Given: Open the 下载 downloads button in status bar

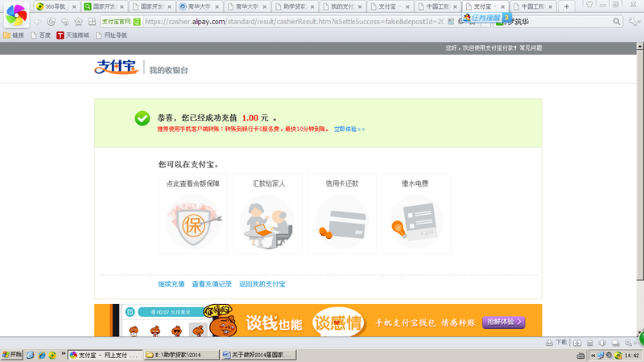Looking at the screenshot, I should click(x=556, y=343).
